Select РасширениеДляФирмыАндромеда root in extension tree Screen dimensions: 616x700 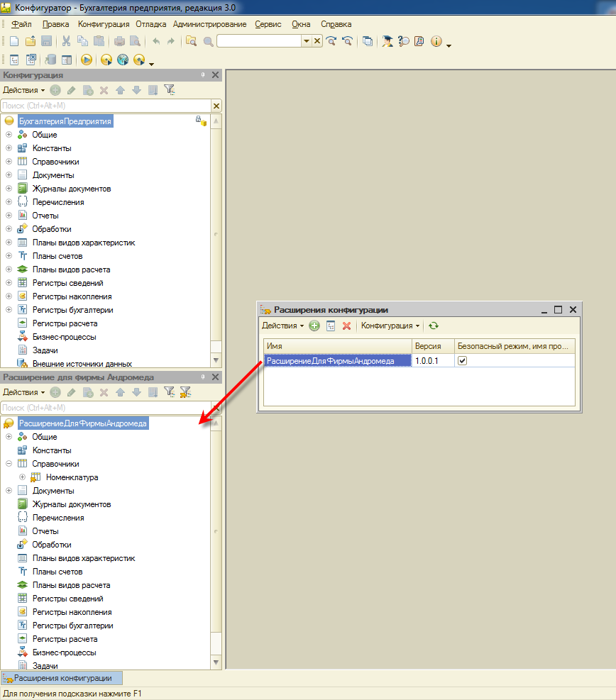tap(83, 423)
